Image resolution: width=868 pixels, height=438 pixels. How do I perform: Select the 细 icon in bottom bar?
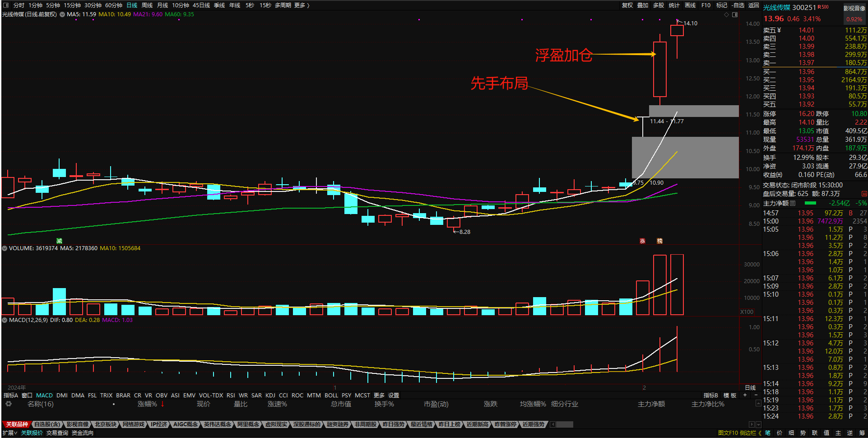tap(791, 433)
